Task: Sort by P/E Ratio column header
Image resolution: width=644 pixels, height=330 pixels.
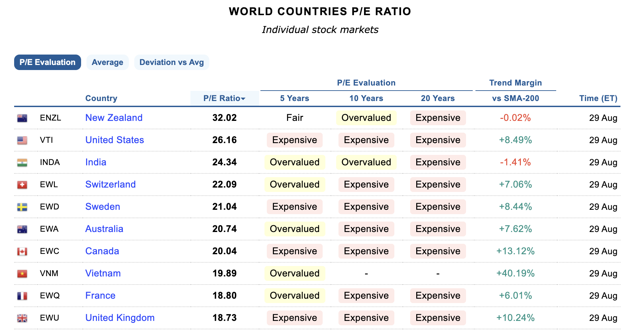Action: pos(224,98)
